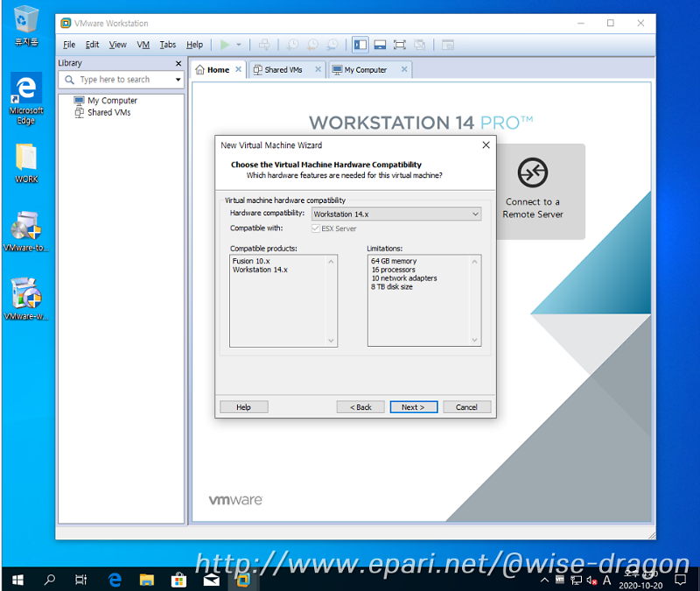Open File Explorer from the taskbar

[x=147, y=580]
